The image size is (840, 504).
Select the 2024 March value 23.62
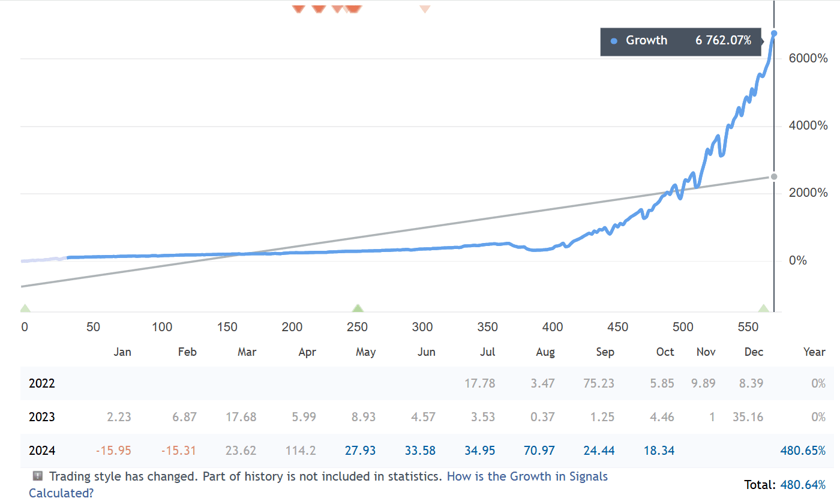[241, 451]
